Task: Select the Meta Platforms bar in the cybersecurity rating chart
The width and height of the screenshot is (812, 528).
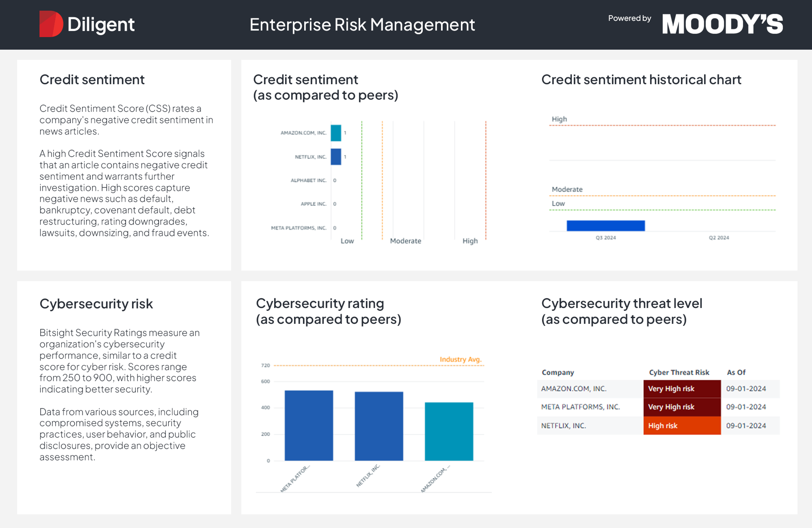Action: coord(309,426)
